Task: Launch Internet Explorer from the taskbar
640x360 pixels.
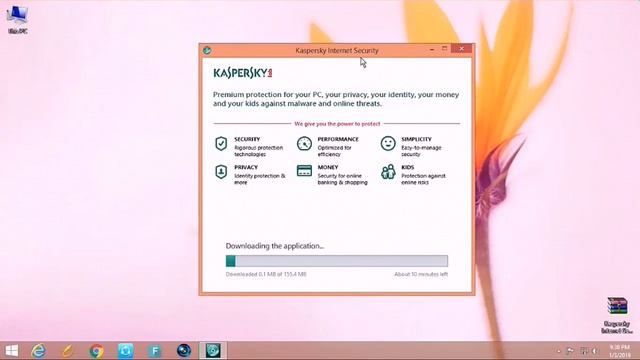Action: pos(39,351)
